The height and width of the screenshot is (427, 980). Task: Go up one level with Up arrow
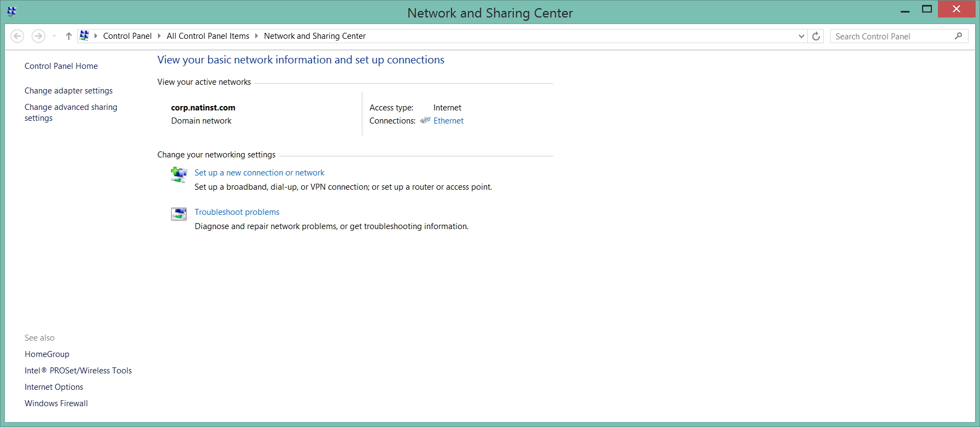(68, 36)
